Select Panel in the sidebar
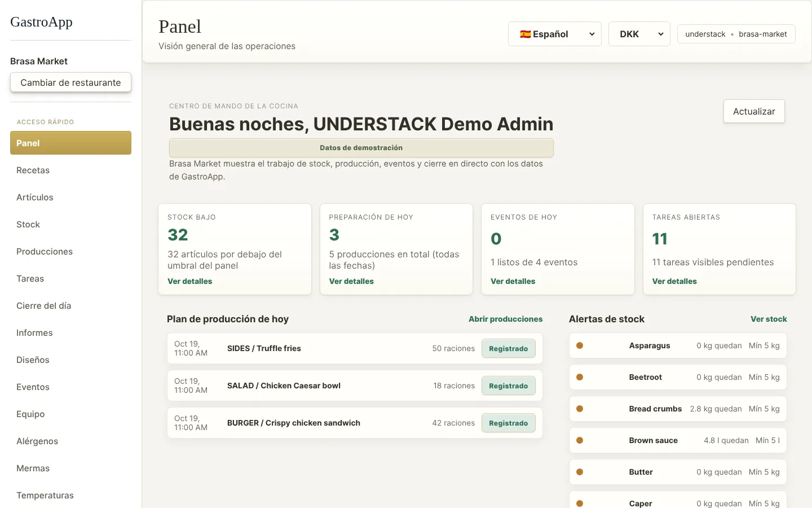Image resolution: width=812 pixels, height=508 pixels. click(x=70, y=143)
